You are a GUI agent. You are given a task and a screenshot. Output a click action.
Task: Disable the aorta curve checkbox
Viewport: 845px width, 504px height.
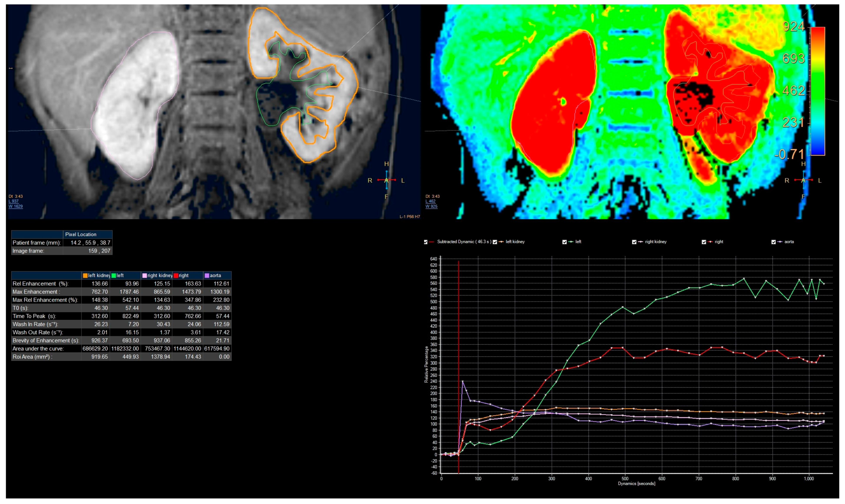pos(773,242)
